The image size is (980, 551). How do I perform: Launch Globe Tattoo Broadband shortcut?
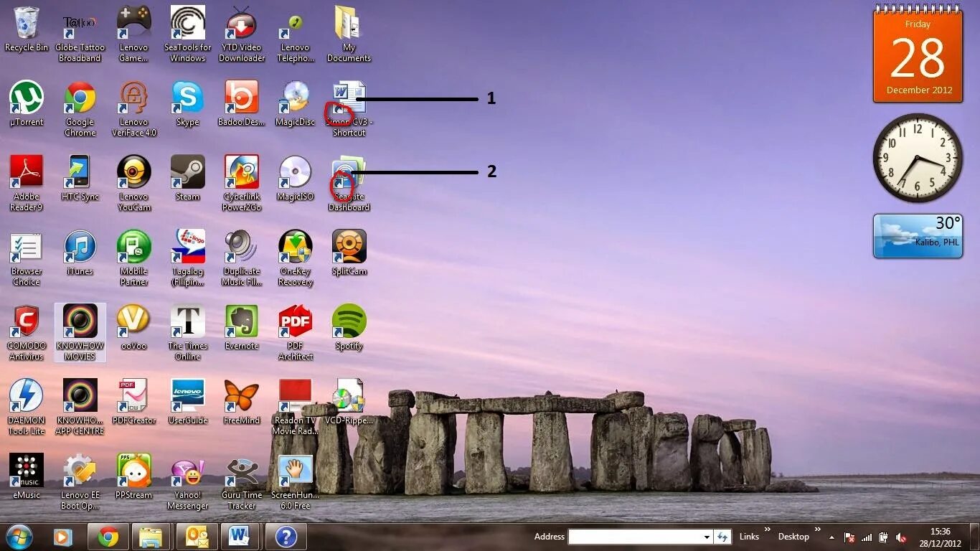(80, 23)
